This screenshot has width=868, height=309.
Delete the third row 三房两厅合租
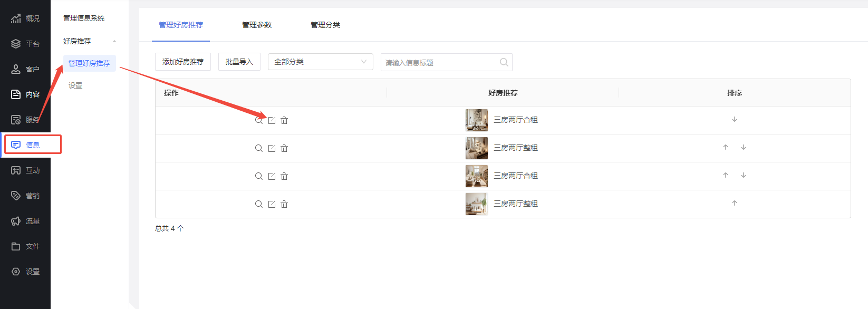pyautogui.click(x=284, y=176)
